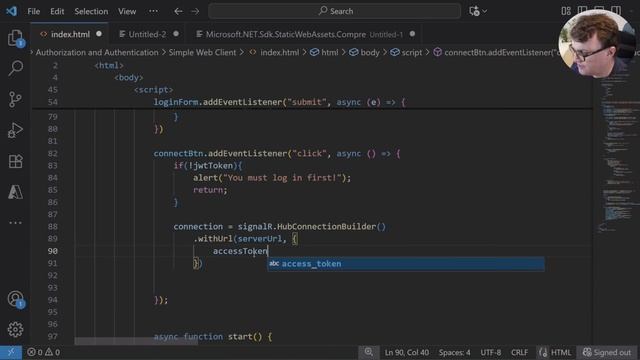This screenshot has width=640, height=360.
Task: Show more menus with the ellipsis
Action: pos(153,11)
